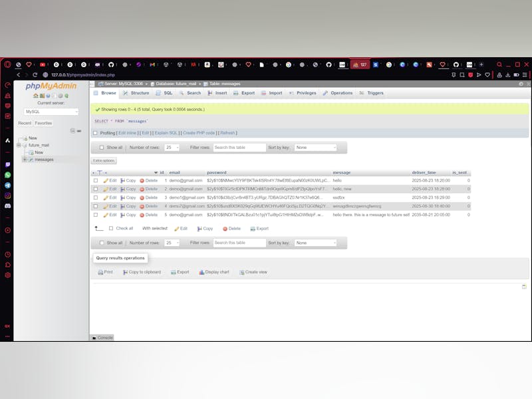Open new browser tab with plus icon
This screenshot has width=532, height=399.
click(x=481, y=65)
